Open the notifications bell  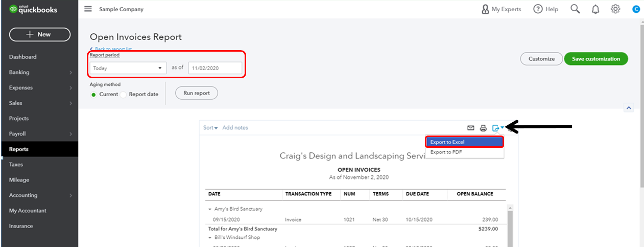[x=595, y=9]
